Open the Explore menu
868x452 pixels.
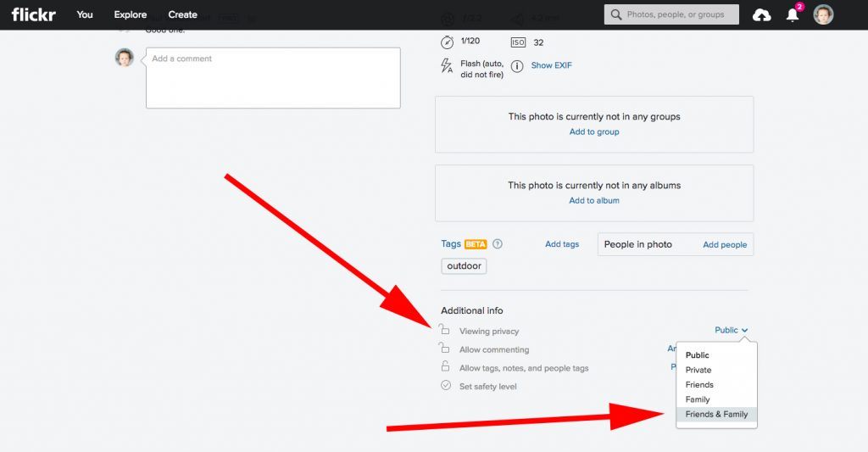131,14
